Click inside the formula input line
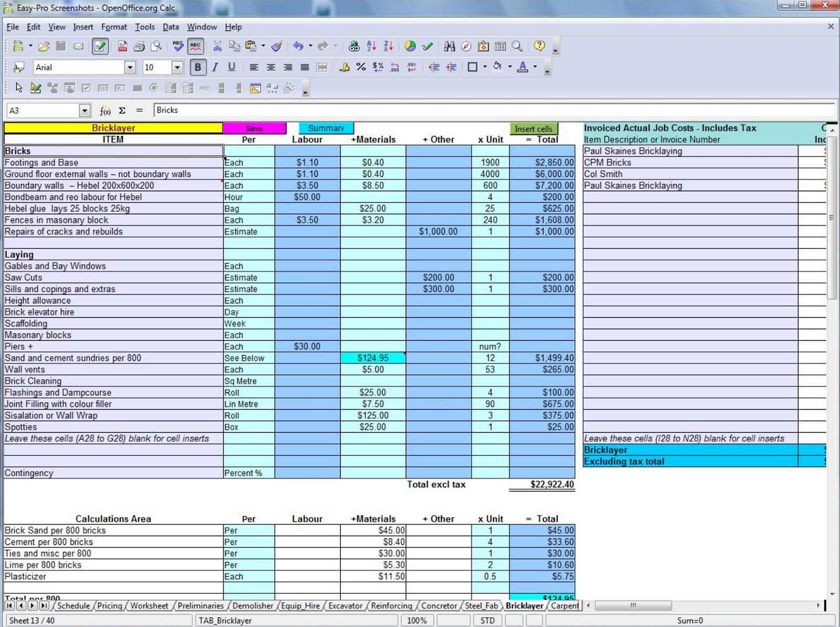840x627 pixels. click(x=315, y=110)
